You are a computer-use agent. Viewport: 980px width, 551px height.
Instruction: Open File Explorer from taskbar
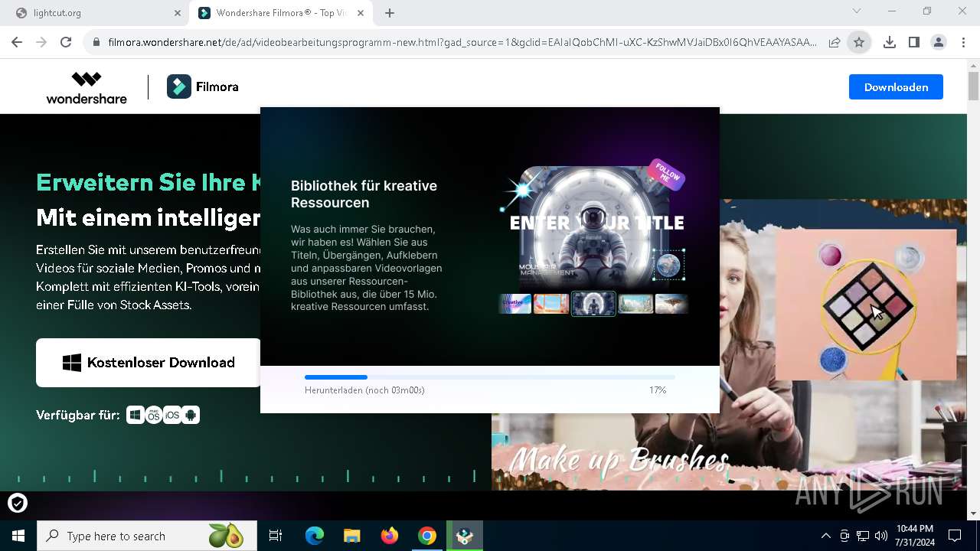coord(351,536)
